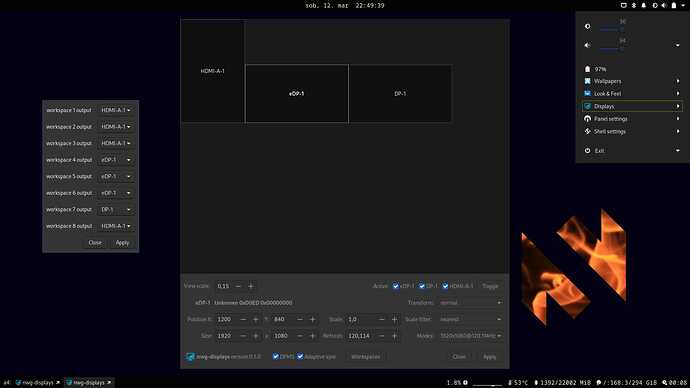Adjust the volume slider in the control panel
The height and width of the screenshot is (388, 690).
point(612,49)
